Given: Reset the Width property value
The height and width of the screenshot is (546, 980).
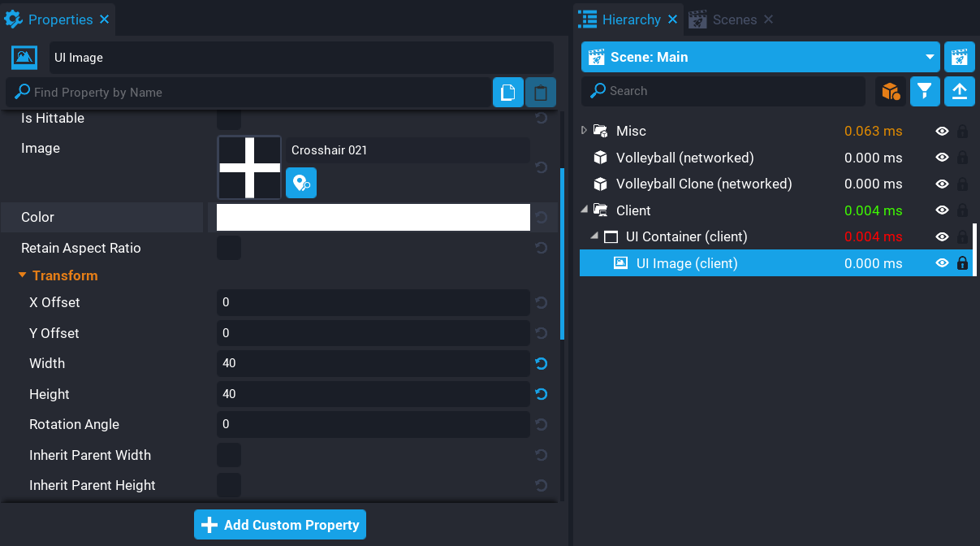Looking at the screenshot, I should pyautogui.click(x=542, y=363).
